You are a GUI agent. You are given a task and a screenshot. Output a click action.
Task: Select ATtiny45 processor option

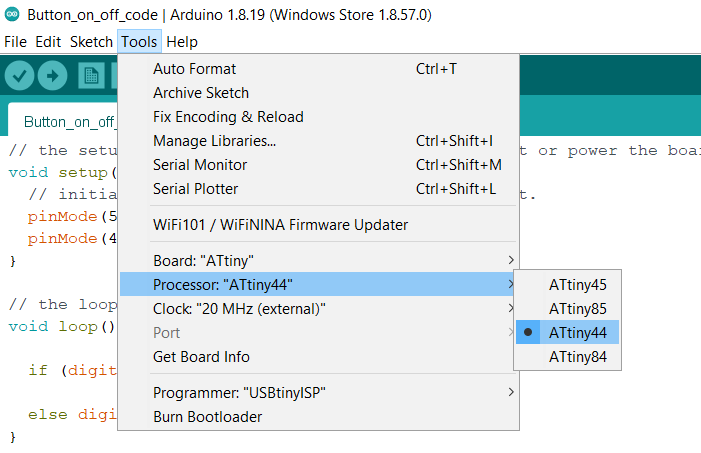click(567, 284)
